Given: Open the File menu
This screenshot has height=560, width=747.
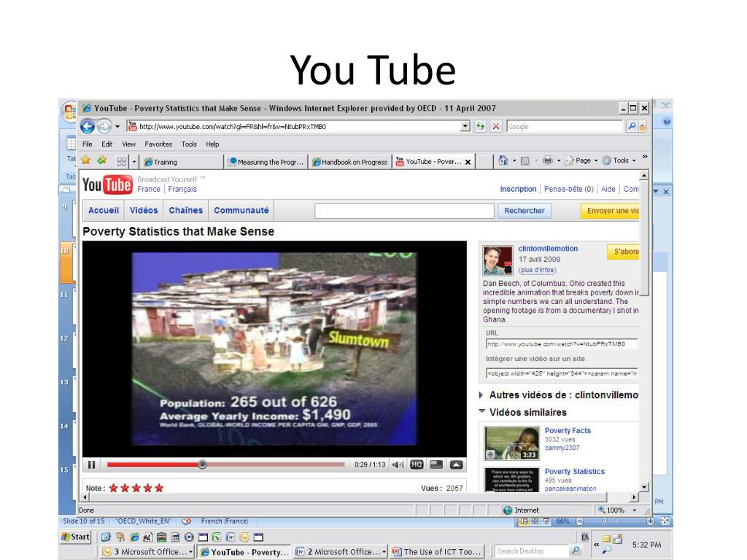Looking at the screenshot, I should 88,144.
